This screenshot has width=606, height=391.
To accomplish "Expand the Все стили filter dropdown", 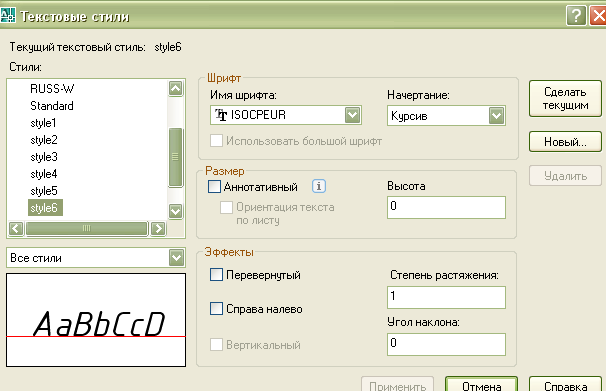I will 96,258.
